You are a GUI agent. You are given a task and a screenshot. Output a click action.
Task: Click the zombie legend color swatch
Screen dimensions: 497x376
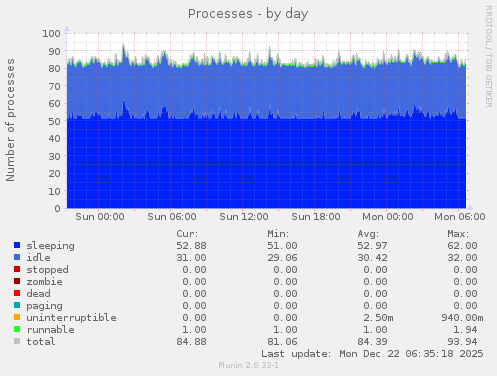coord(17,281)
